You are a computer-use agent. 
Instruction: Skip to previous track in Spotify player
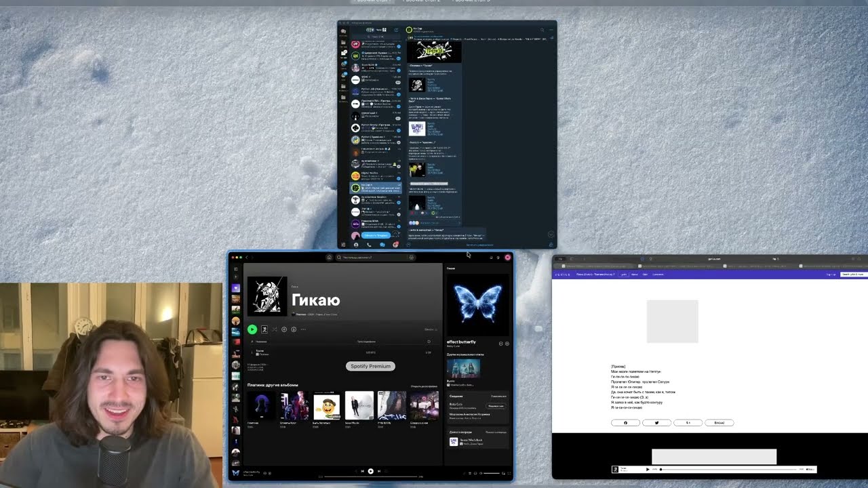362,471
